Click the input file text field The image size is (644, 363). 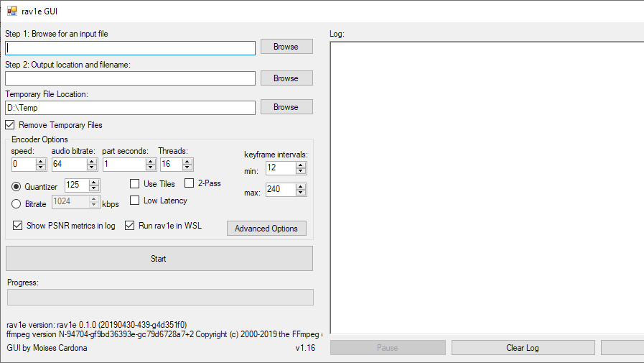click(x=130, y=48)
